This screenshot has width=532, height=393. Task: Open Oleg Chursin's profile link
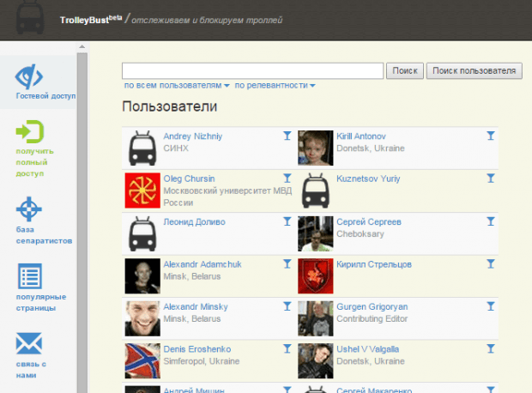pos(189,178)
